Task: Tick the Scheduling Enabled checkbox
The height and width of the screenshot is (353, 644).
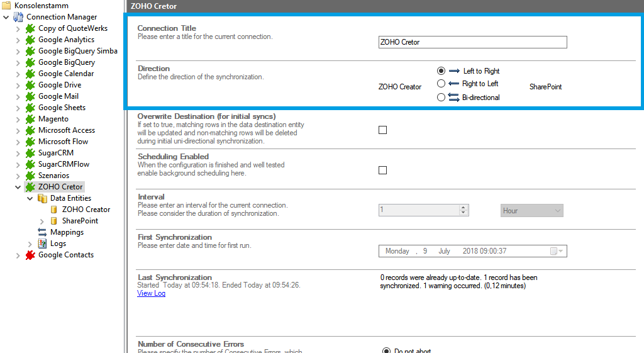Action: pyautogui.click(x=382, y=171)
